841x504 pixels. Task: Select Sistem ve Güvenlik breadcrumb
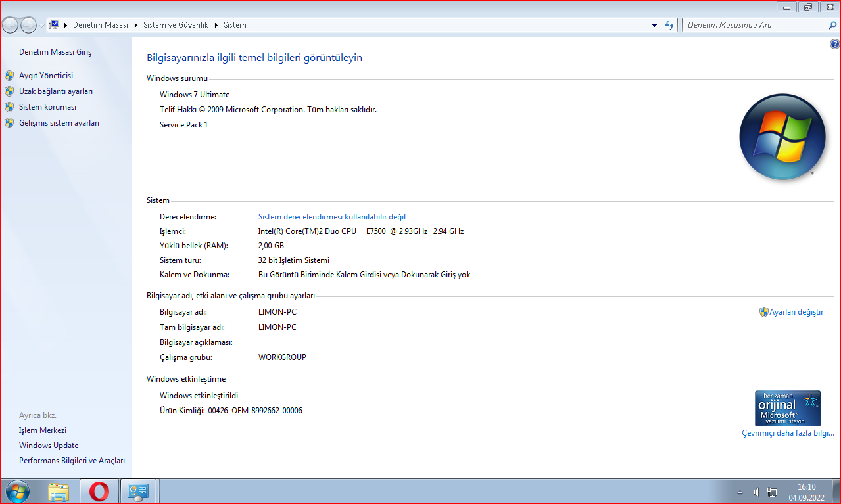coord(176,25)
